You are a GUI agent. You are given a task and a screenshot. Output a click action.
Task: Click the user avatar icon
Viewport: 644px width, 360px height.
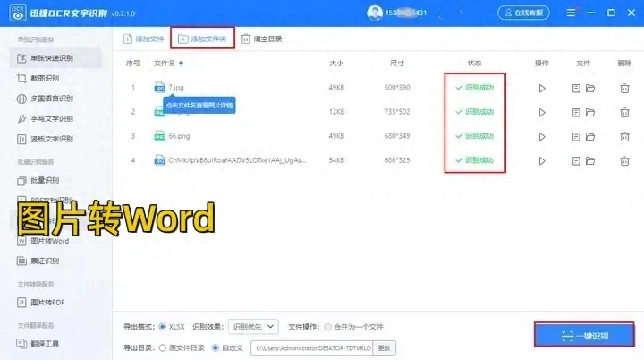point(375,13)
